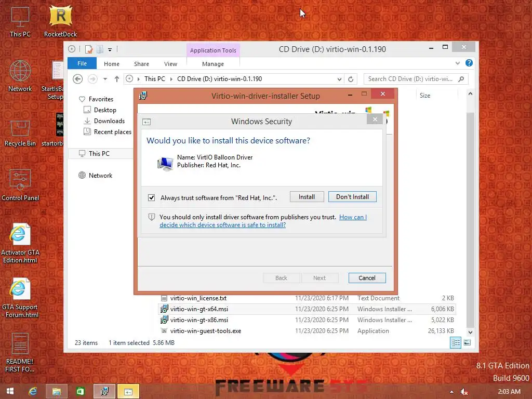Click Search CD Drive input field
The height and width of the screenshot is (399, 532).
[x=410, y=79]
